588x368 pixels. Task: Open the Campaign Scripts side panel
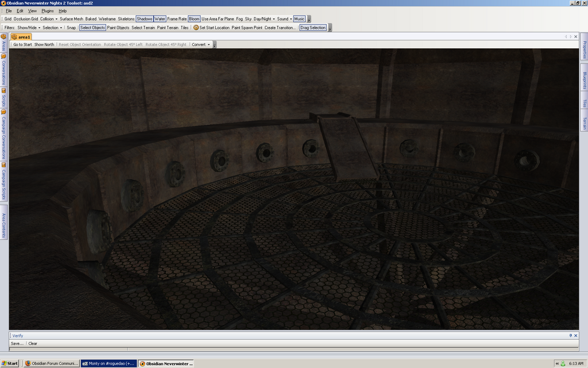pyautogui.click(x=3, y=182)
